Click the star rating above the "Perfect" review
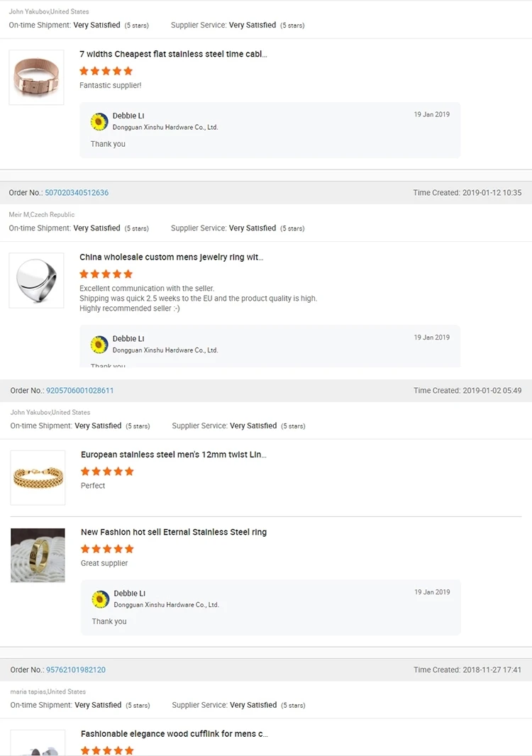 coord(107,471)
